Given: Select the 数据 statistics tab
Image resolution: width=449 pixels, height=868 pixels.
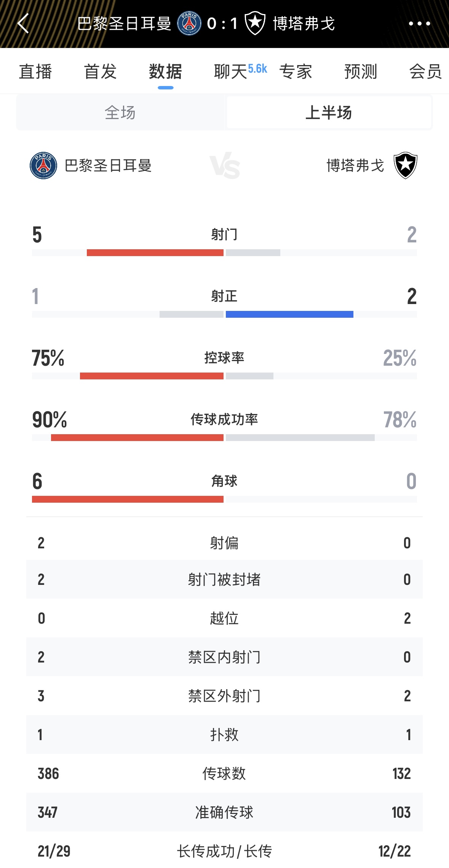Looking at the screenshot, I should tap(166, 72).
